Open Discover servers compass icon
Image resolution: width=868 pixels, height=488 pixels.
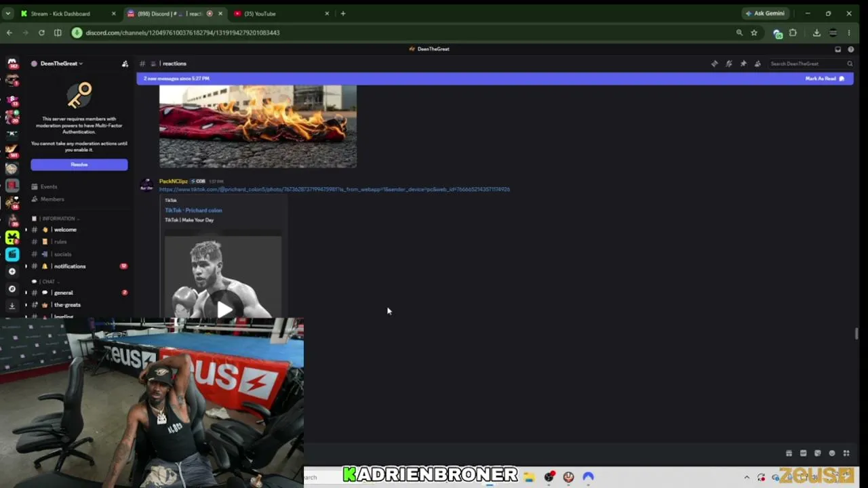[x=12, y=289]
